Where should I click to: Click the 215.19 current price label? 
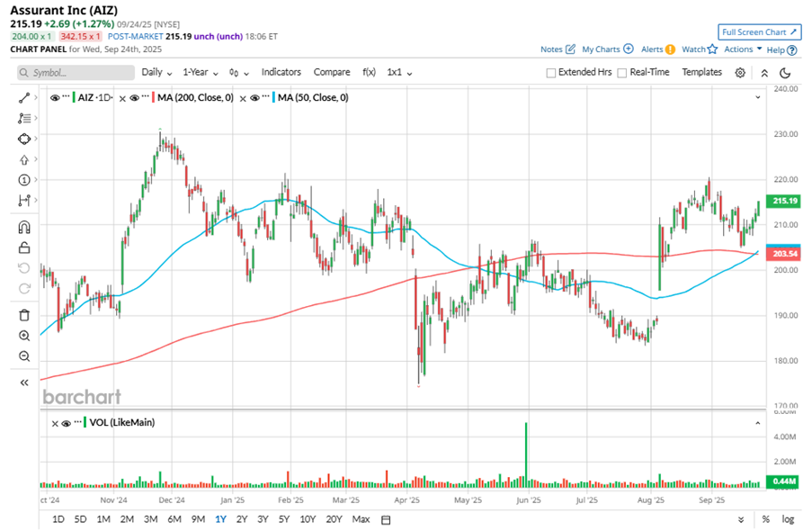tap(784, 201)
